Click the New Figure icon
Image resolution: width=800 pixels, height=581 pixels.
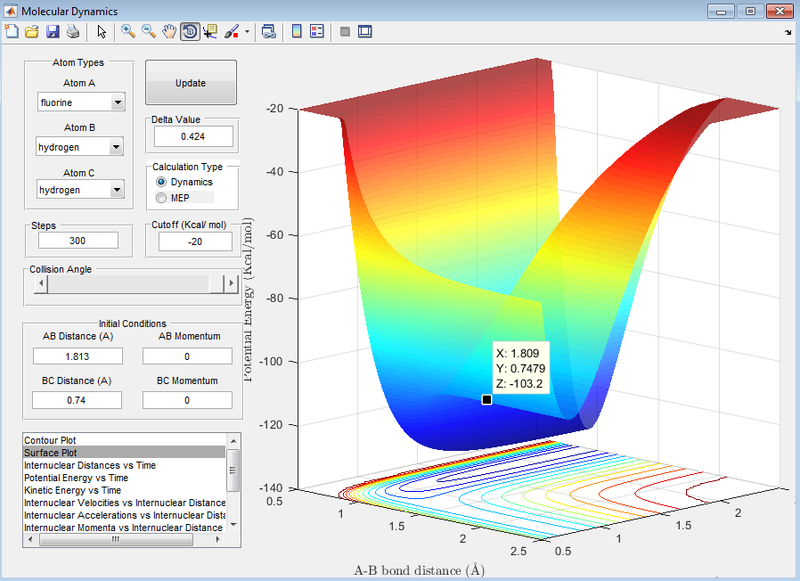click(x=12, y=32)
